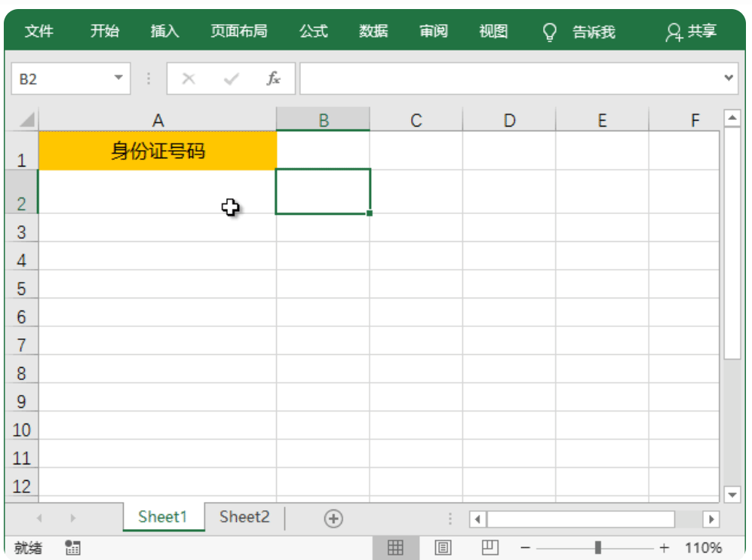752x560 pixels.
Task: Click the horizontal scrollbar left arrow
Action: tap(477, 519)
